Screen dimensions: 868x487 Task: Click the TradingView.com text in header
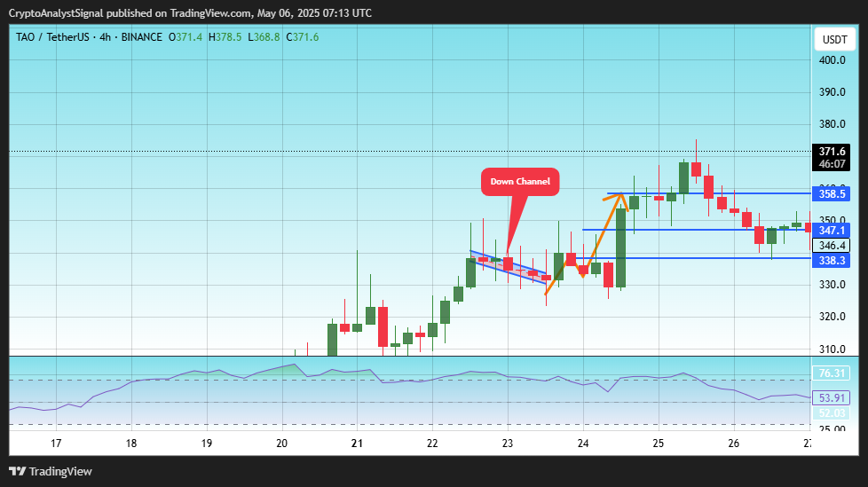(210, 12)
